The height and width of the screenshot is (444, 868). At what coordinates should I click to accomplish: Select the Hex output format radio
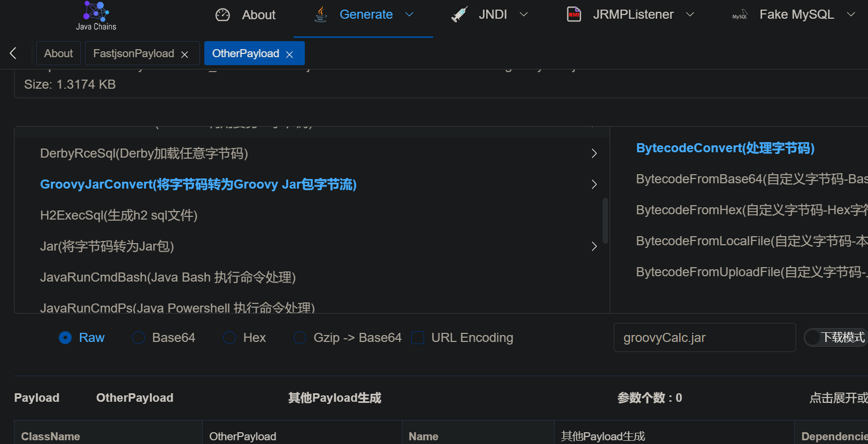point(229,338)
